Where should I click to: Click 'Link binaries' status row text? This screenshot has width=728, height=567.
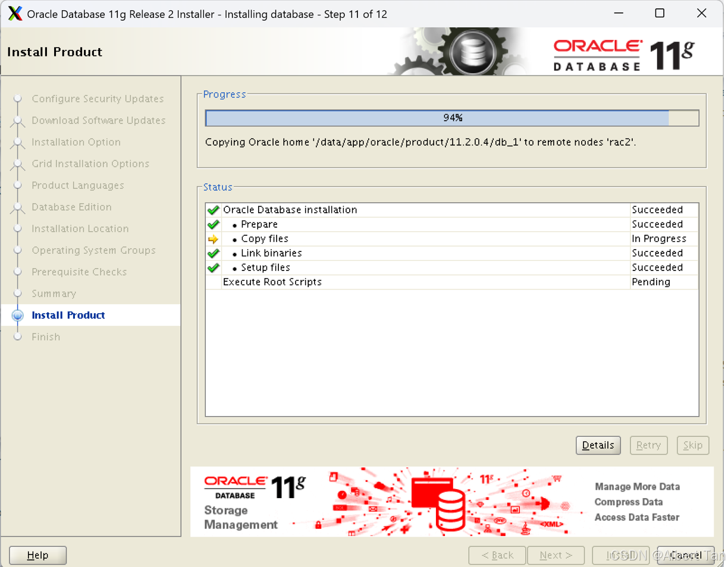tap(271, 253)
